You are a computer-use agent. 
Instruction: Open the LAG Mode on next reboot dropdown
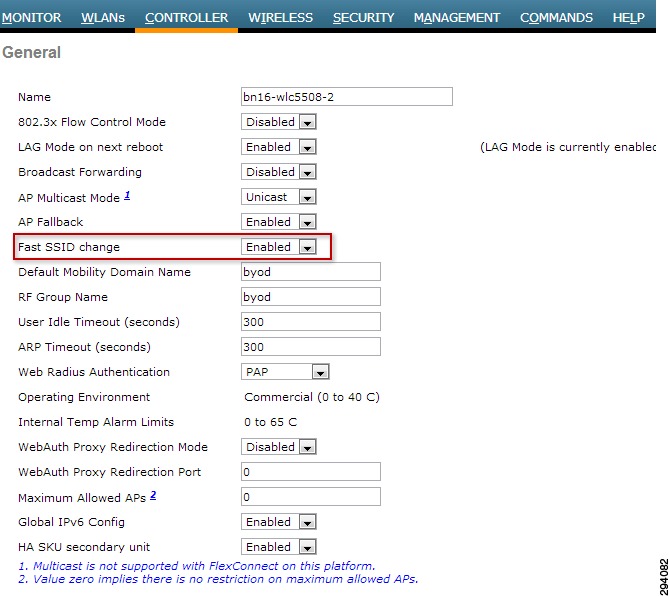tap(279, 147)
